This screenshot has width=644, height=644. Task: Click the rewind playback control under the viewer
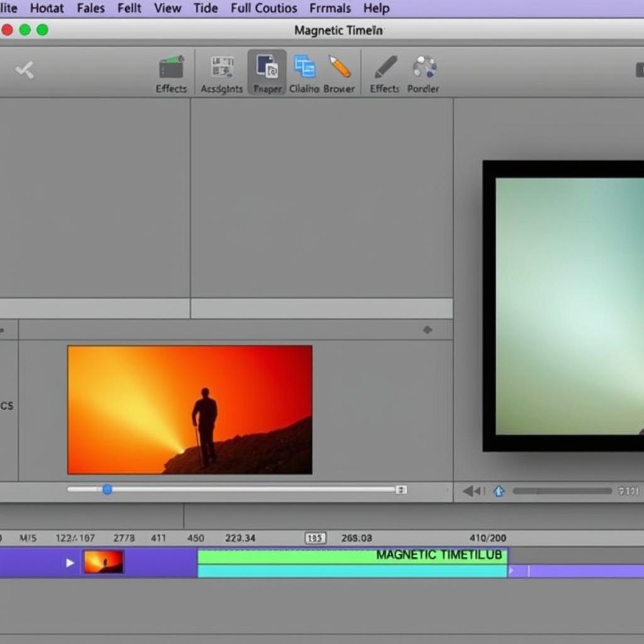(473, 491)
